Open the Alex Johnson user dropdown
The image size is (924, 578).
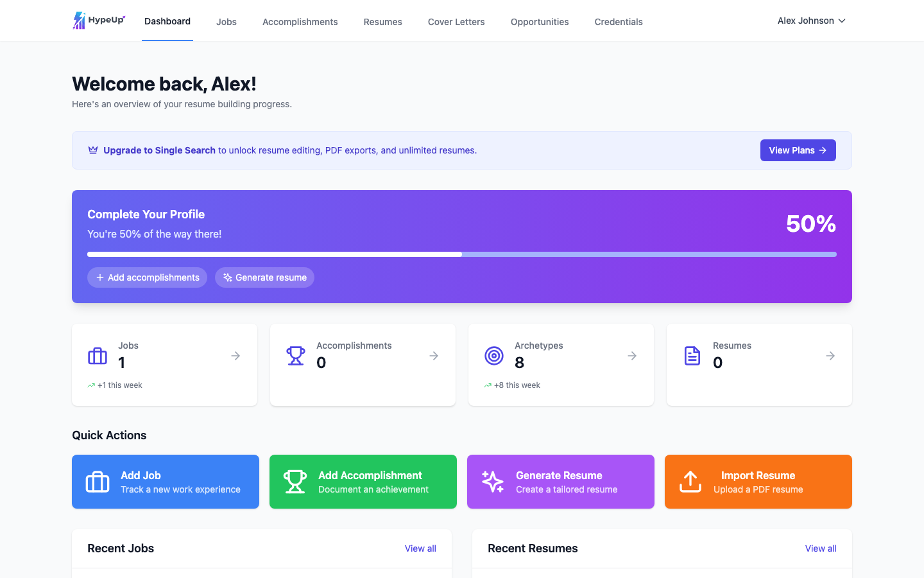coord(811,21)
